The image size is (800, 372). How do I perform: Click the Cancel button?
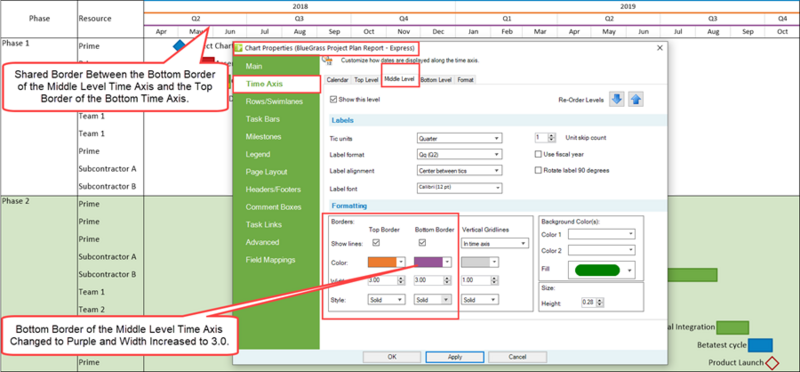[x=517, y=357]
